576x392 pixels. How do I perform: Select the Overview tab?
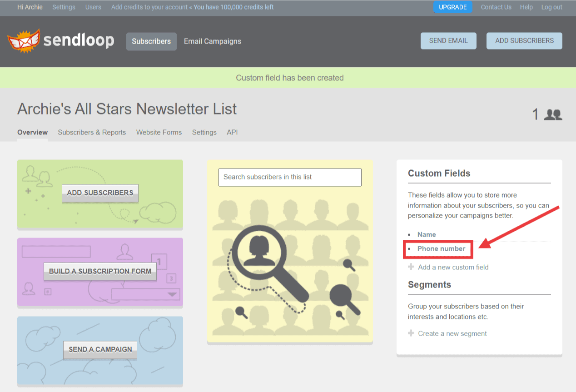32,132
